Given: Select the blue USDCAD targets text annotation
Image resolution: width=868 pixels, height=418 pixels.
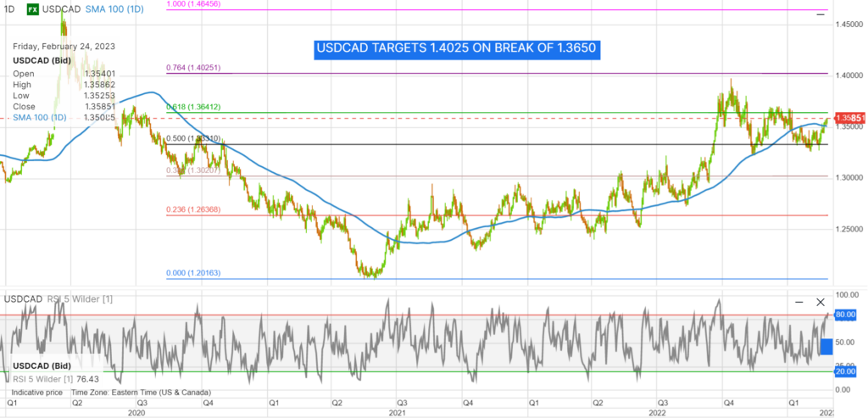Looking at the screenshot, I should pos(457,50).
